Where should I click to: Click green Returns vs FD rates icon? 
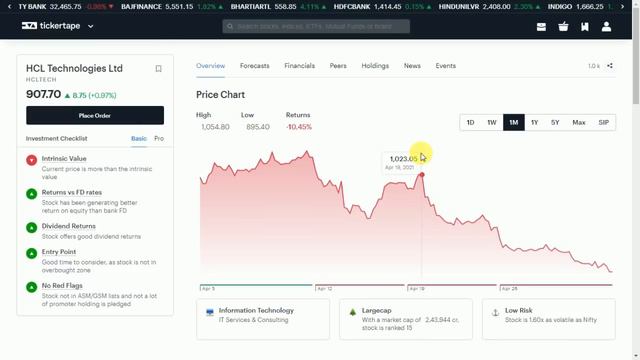(31, 194)
